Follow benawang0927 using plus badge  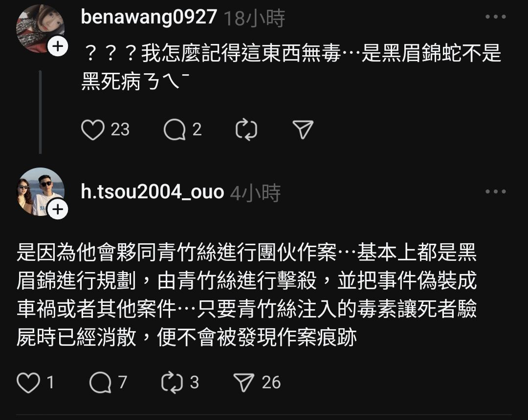click(x=58, y=46)
